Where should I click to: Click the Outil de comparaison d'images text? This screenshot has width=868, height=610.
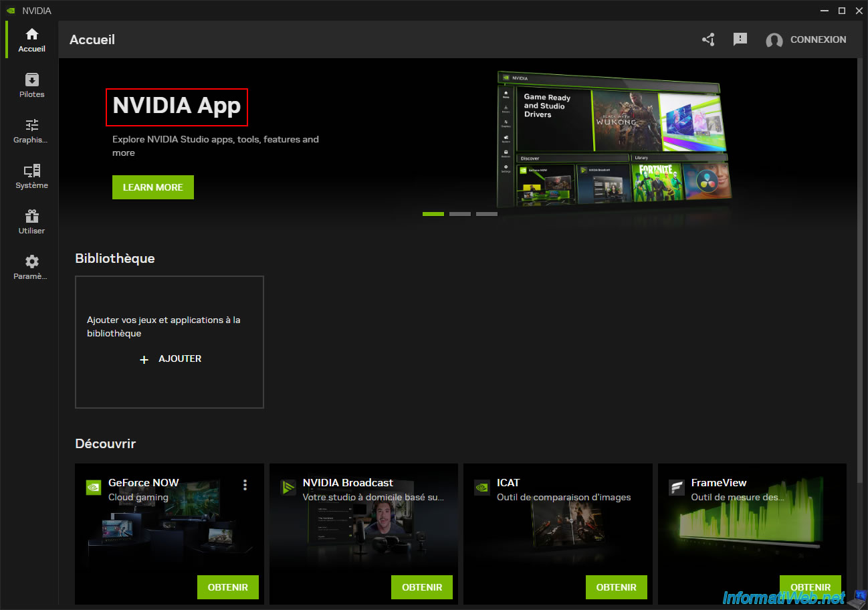[564, 497]
